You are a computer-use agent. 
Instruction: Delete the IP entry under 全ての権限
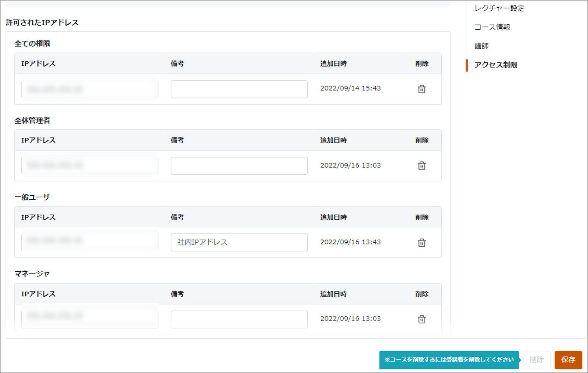click(422, 89)
